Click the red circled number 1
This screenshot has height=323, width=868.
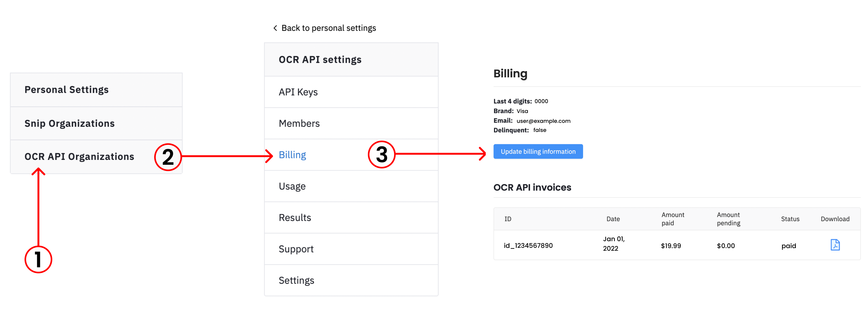38,259
